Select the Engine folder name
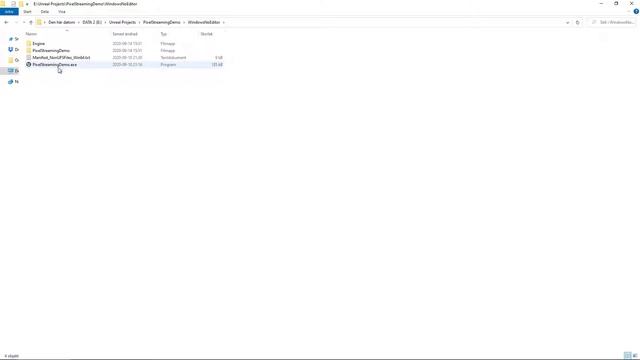Image resolution: width=640 pixels, height=360 pixels. tap(39, 43)
